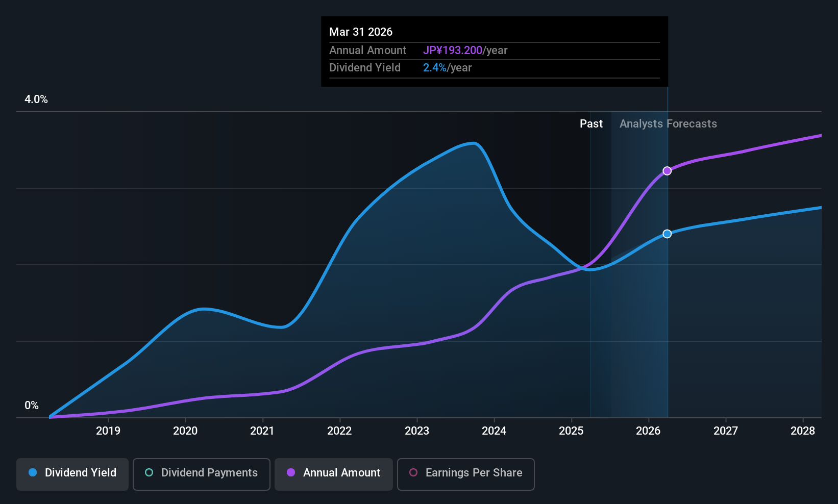Click the Annual Amount tooltip row label
The image size is (838, 504).
point(367,51)
